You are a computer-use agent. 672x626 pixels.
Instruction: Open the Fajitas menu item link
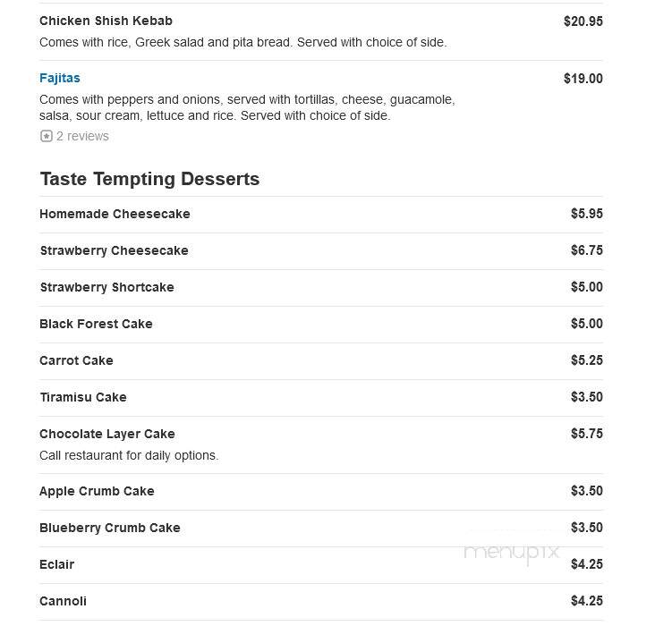(60, 78)
